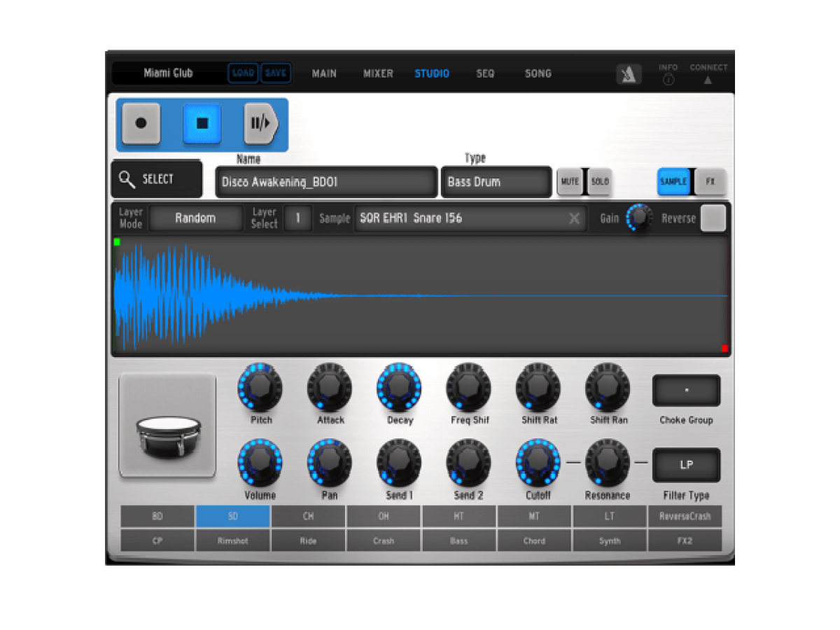Open the Layer Mode Random dropdown
The image size is (840, 630).
(195, 218)
